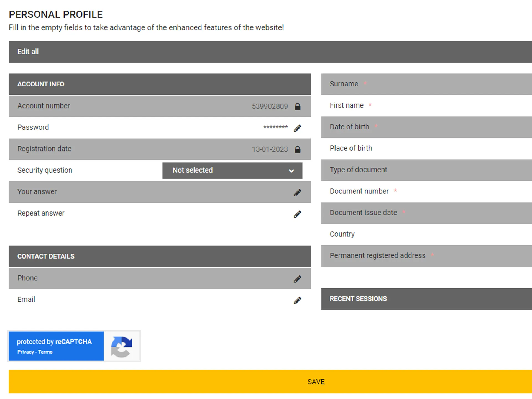Select the Type of document row

point(427,170)
